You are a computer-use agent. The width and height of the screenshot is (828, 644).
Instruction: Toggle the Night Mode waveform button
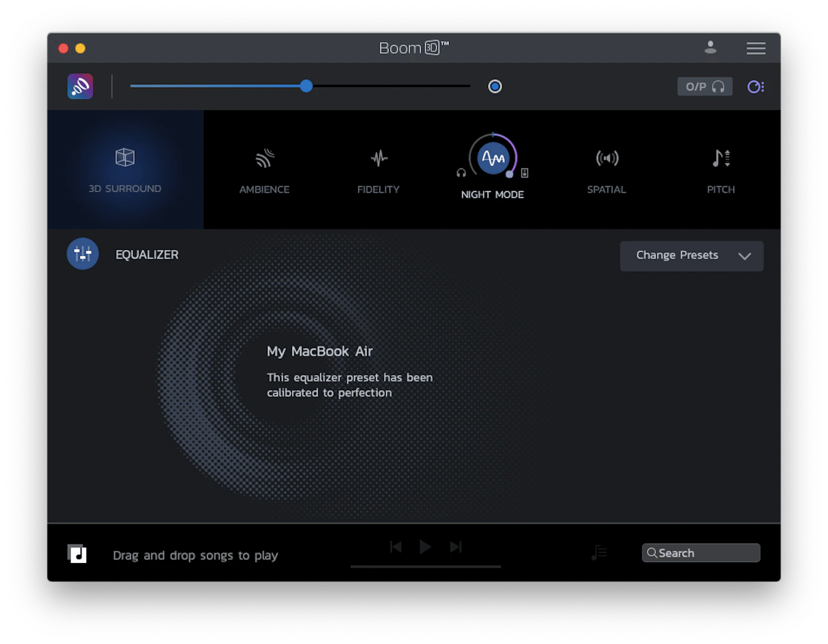pyautogui.click(x=493, y=159)
